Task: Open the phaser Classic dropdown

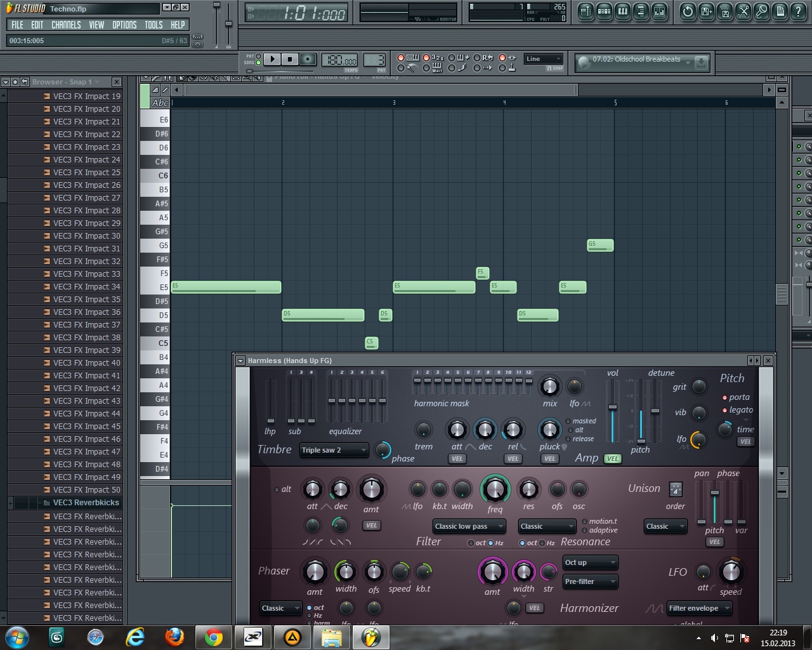Action: click(x=280, y=608)
